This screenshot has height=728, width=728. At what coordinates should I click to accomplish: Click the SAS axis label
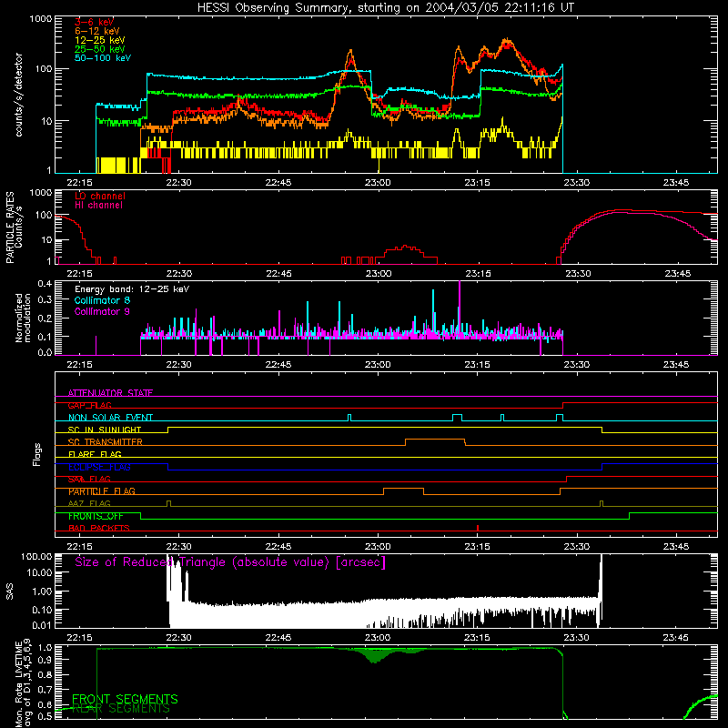click(x=10, y=591)
